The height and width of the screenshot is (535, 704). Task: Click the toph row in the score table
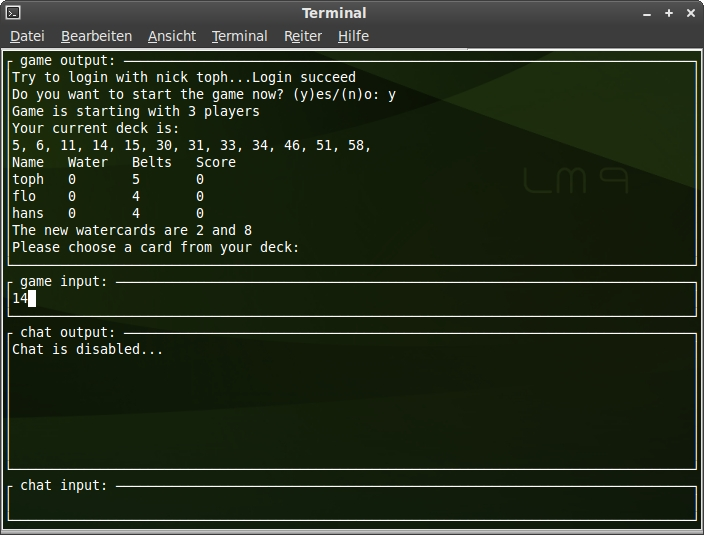pos(108,180)
